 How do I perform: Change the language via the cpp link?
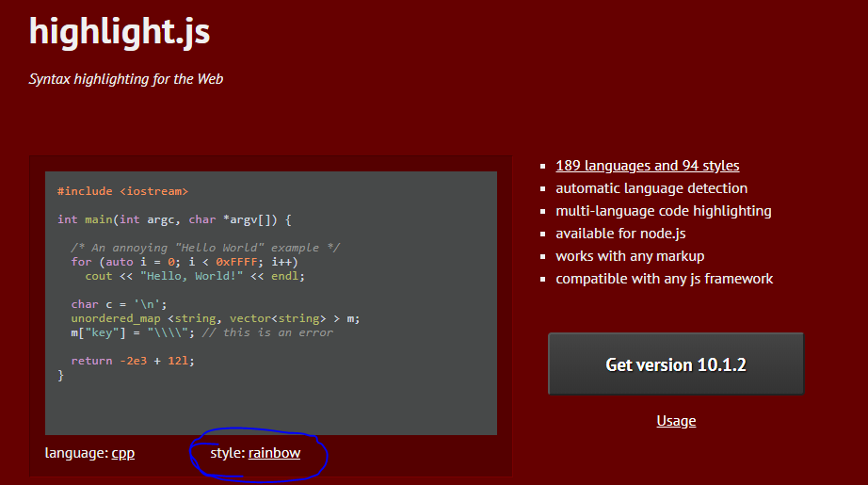[123, 453]
